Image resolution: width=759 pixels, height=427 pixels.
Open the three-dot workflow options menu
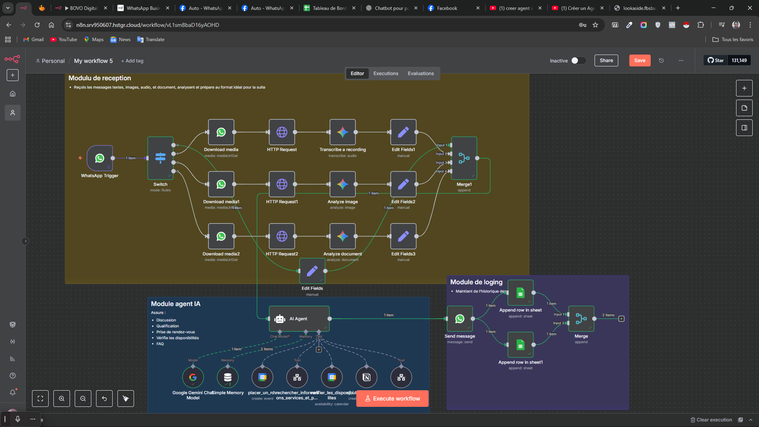681,60
